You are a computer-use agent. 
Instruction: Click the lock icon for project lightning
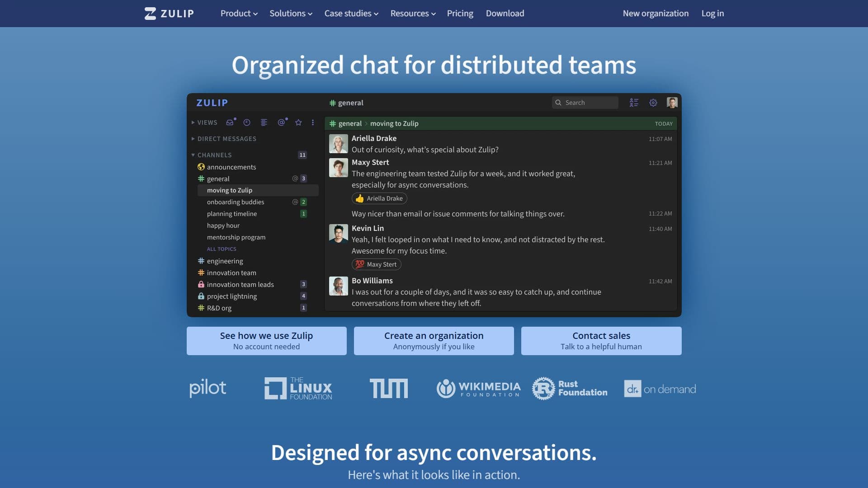(201, 296)
